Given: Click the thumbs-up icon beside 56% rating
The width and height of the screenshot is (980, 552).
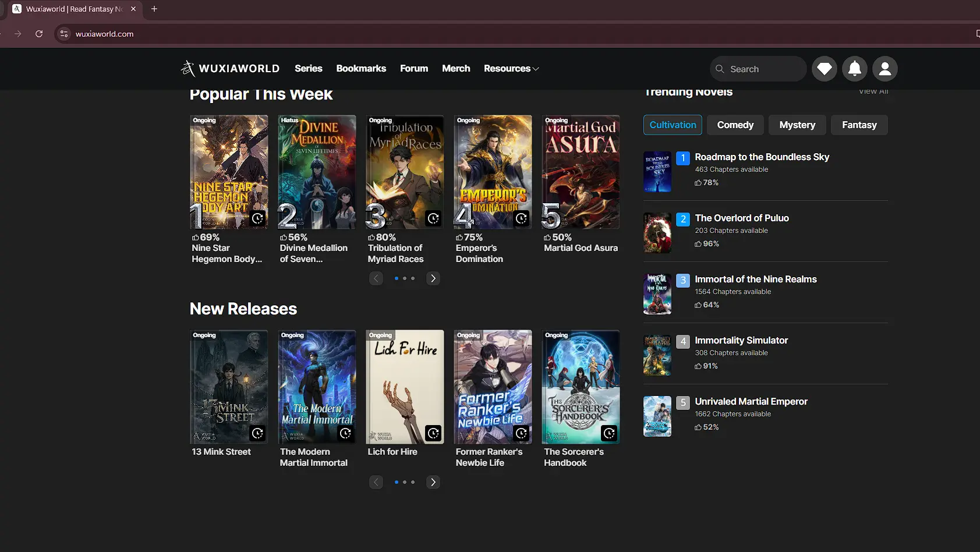Looking at the screenshot, I should pyautogui.click(x=284, y=238).
